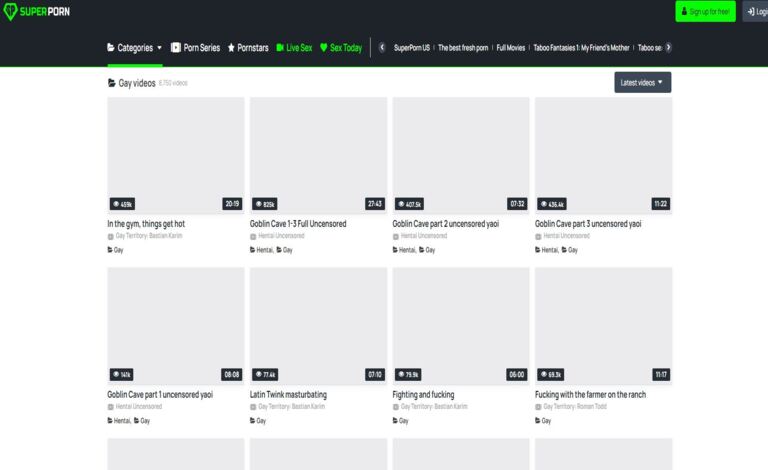Select the Full Movies link in the top bar
The width and height of the screenshot is (768, 470).
(x=511, y=47)
